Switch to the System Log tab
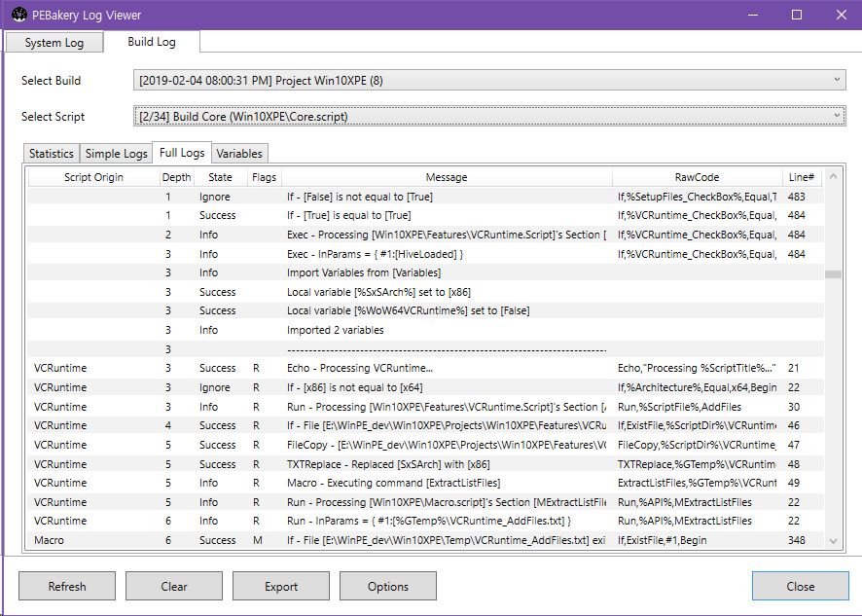The image size is (862, 616). coord(54,42)
